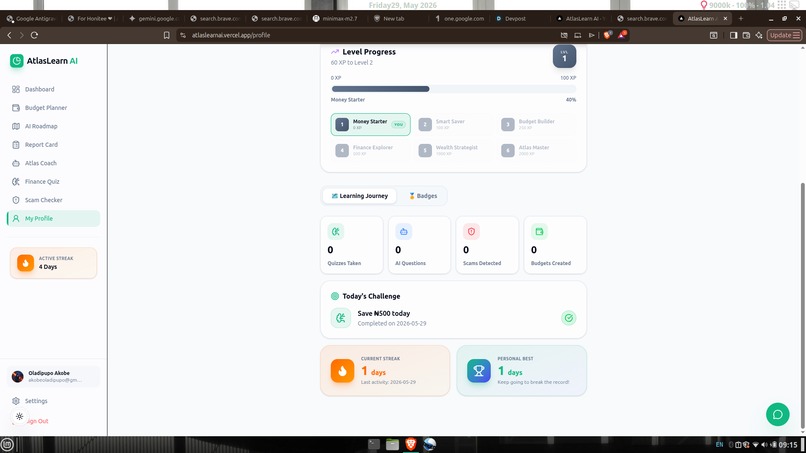The width and height of the screenshot is (806, 453).
Task: Click the browser forward arrow
Action: [x=22, y=35]
